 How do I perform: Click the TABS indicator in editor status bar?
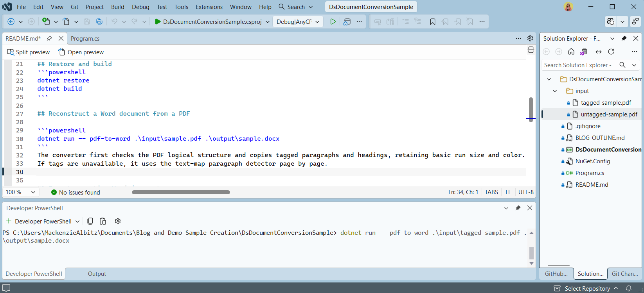click(x=491, y=192)
